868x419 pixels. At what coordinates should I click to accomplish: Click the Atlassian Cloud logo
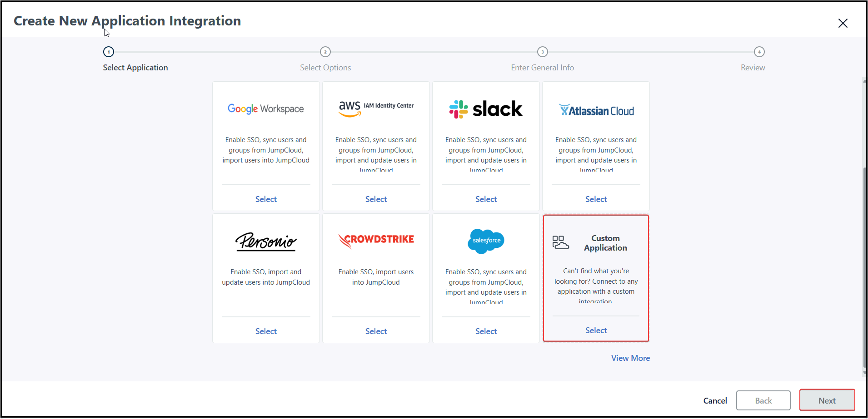click(596, 110)
